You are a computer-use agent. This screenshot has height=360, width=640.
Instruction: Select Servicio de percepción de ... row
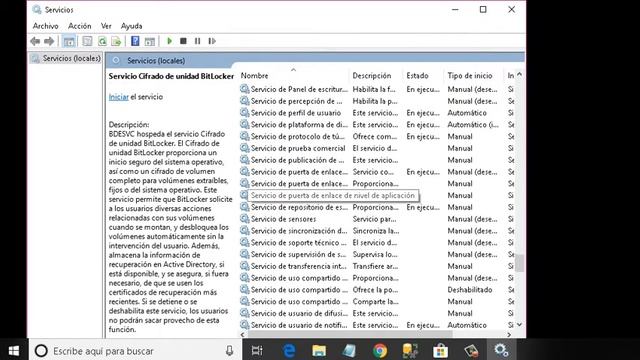pos(376,101)
